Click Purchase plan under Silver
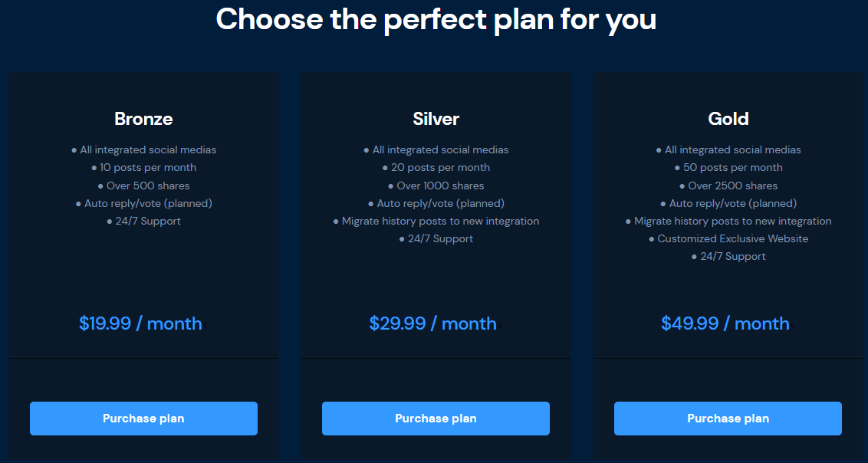Screen dimensions: 868x463 click(436, 419)
